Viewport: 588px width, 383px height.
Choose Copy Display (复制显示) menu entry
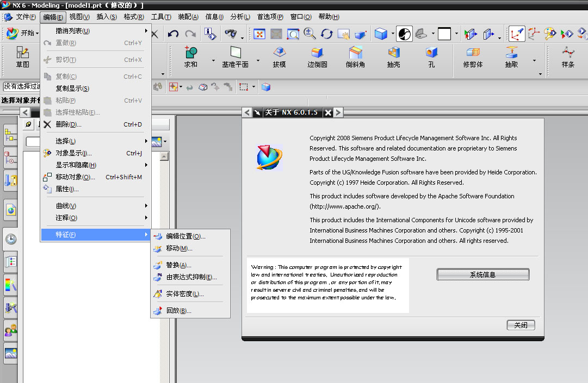(x=96, y=89)
